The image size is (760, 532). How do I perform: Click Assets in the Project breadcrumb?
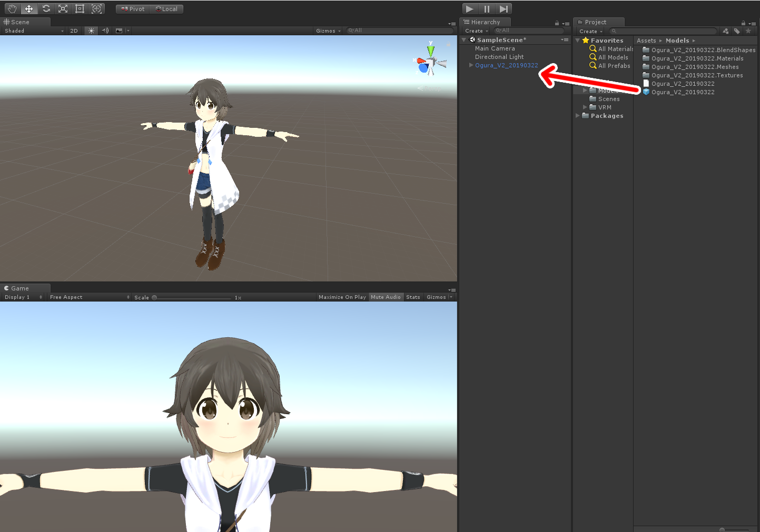tap(646, 41)
